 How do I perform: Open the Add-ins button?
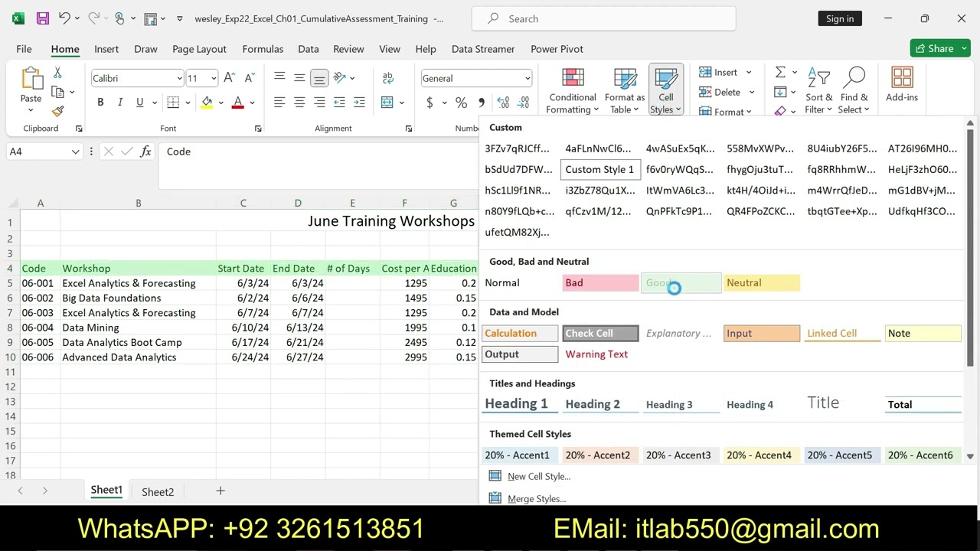(x=902, y=85)
